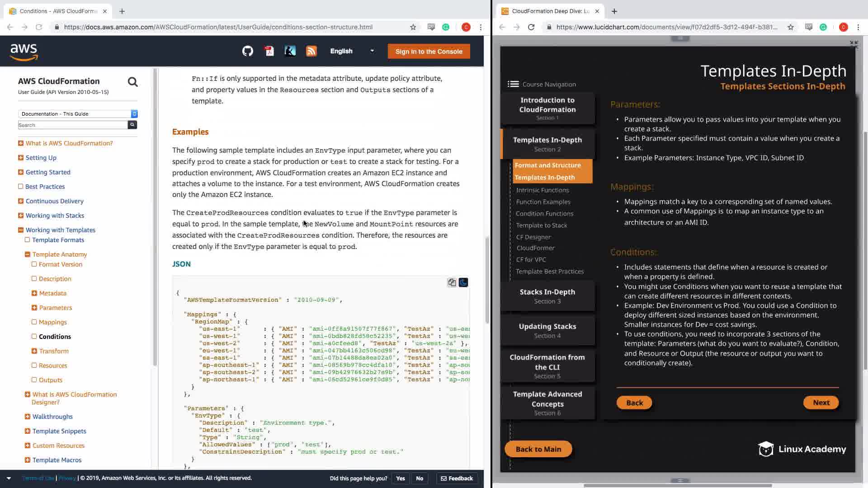
Task: Toggle the Best Practices tree checkbox
Action: 20,186
